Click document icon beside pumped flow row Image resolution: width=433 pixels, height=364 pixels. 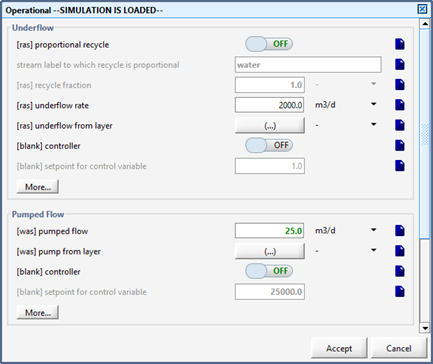pos(400,231)
